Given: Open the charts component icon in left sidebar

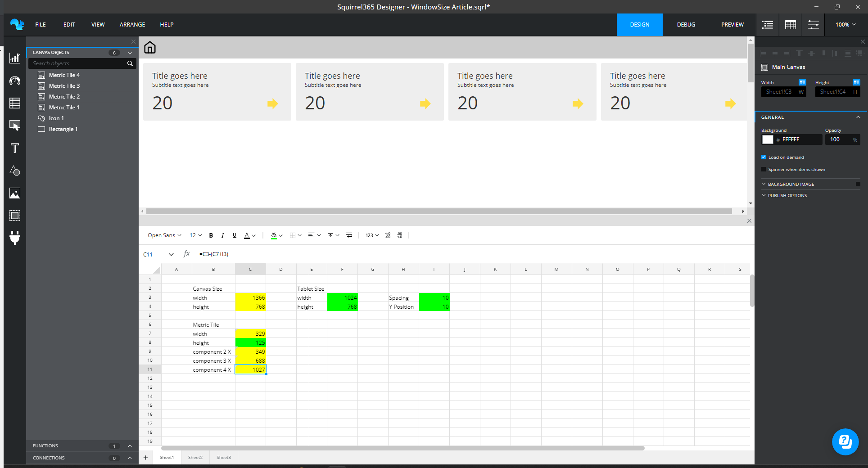Looking at the screenshot, I should 15,58.
